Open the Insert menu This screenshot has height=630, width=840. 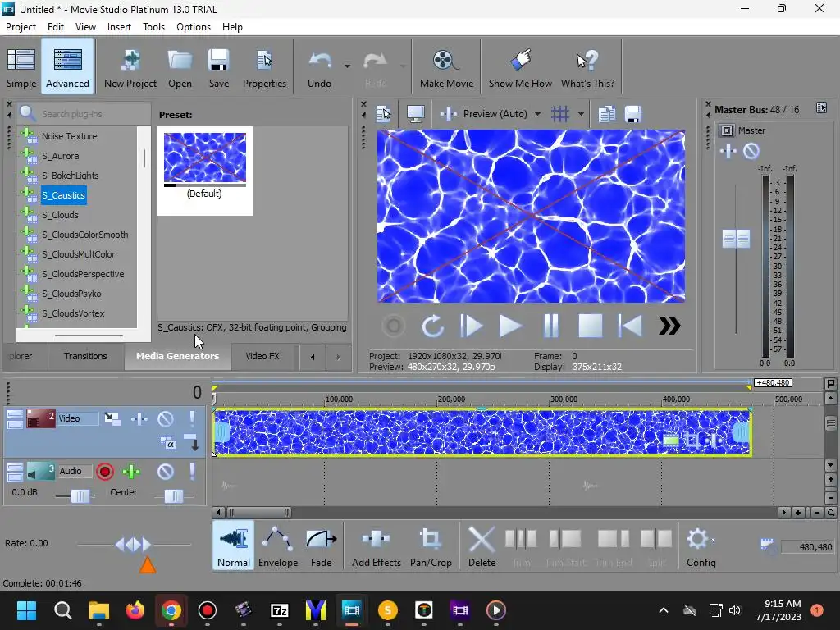119,27
